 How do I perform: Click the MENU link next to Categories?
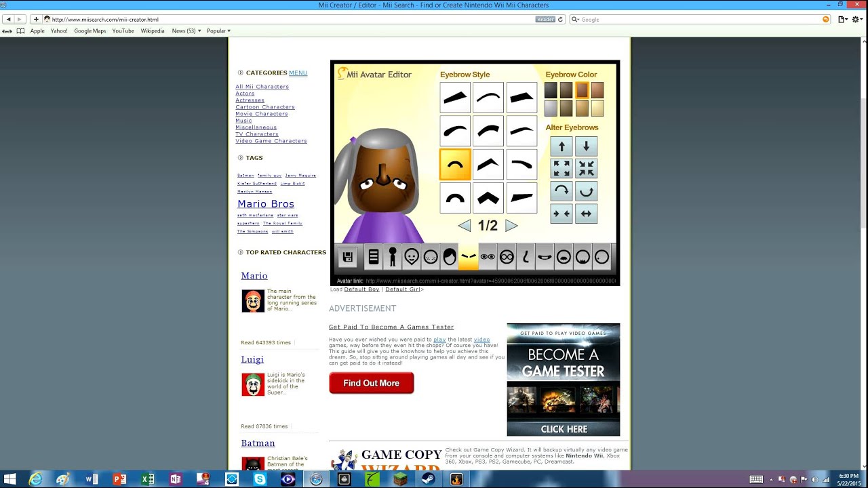(298, 73)
